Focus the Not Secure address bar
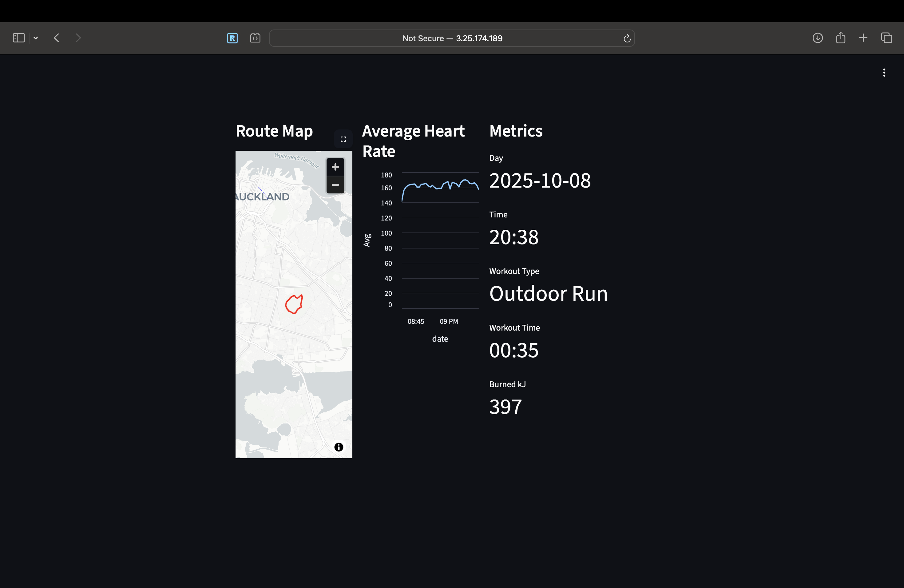 pos(452,38)
